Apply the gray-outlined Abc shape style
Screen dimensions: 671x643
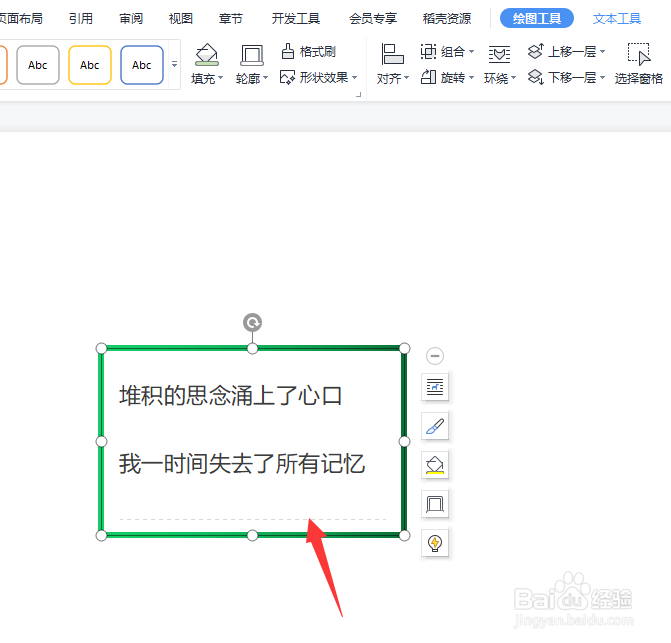[x=38, y=65]
